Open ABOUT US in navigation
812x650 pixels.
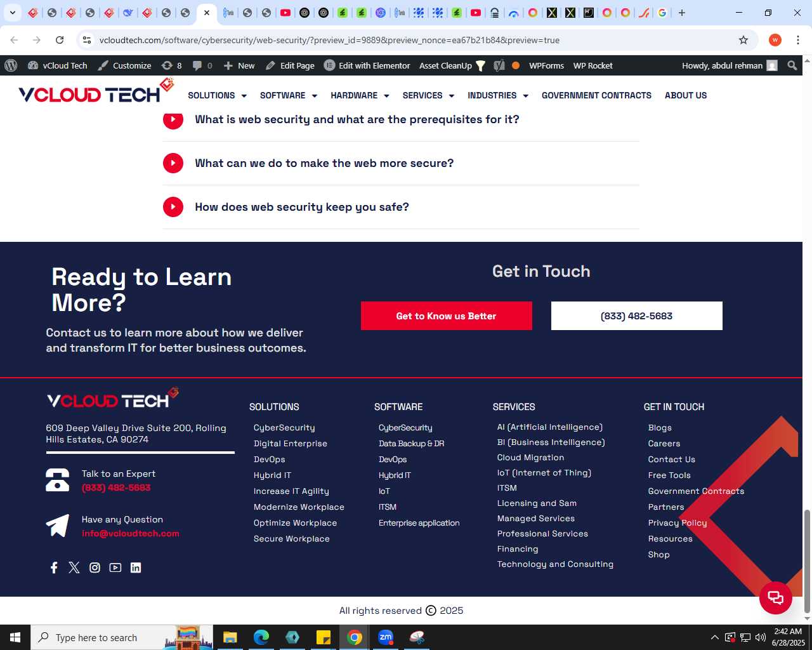point(686,95)
